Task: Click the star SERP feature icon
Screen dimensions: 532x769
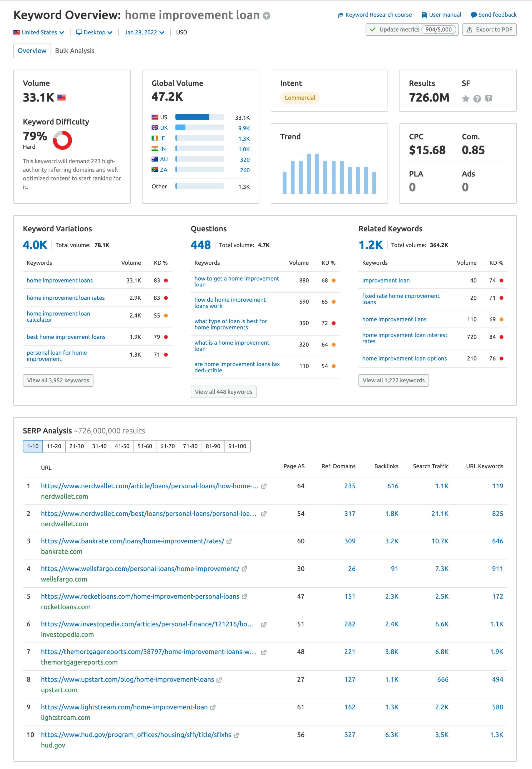Action: coord(465,98)
